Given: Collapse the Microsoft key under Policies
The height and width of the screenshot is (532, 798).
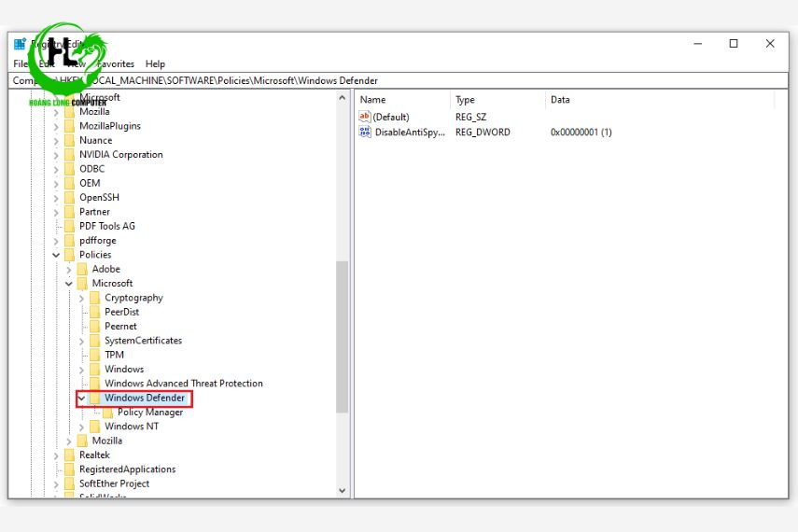Looking at the screenshot, I should (x=69, y=284).
